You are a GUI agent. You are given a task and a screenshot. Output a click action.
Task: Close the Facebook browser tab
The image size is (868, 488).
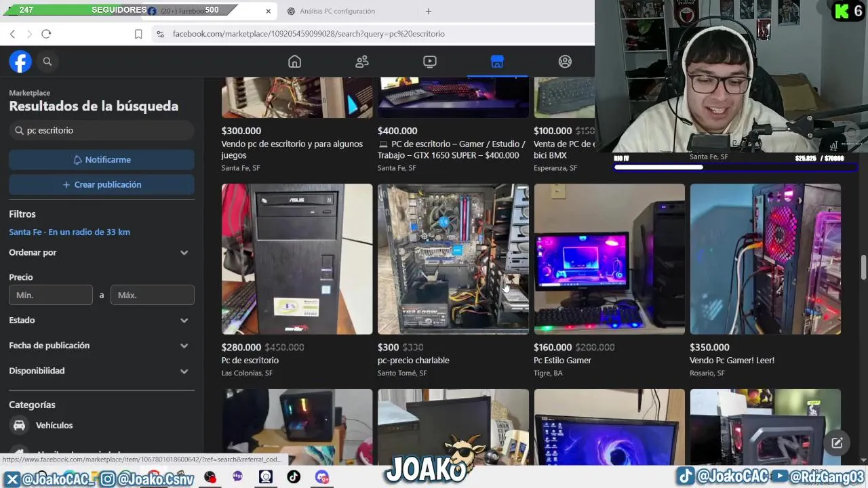pos(269,11)
